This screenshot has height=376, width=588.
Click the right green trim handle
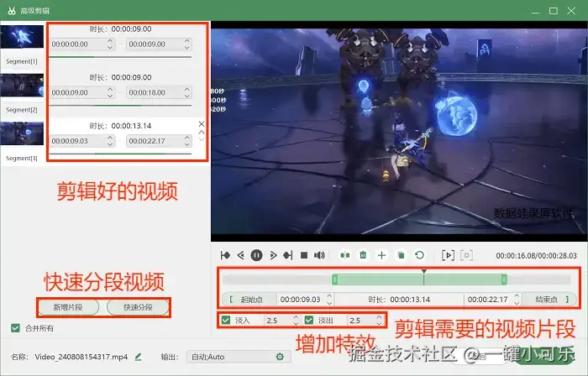coord(504,279)
